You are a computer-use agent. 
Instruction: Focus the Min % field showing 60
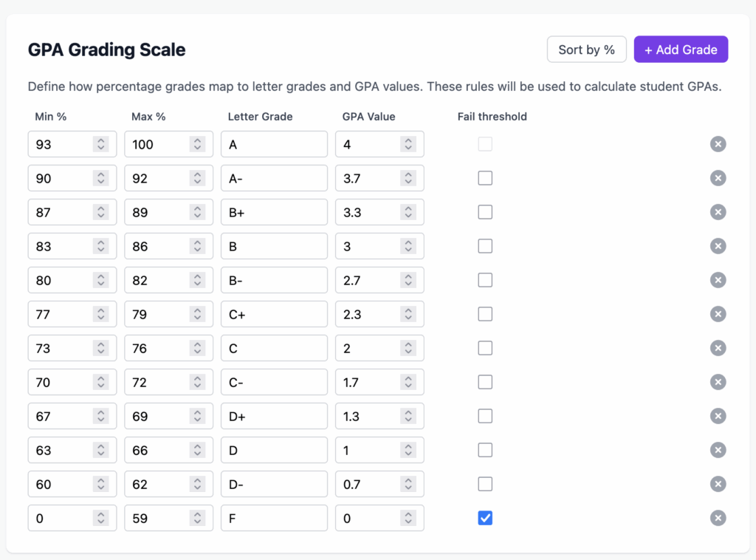click(x=61, y=484)
